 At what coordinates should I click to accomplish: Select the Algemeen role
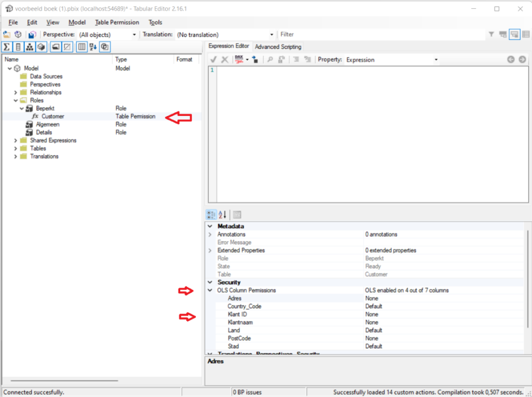(x=47, y=125)
